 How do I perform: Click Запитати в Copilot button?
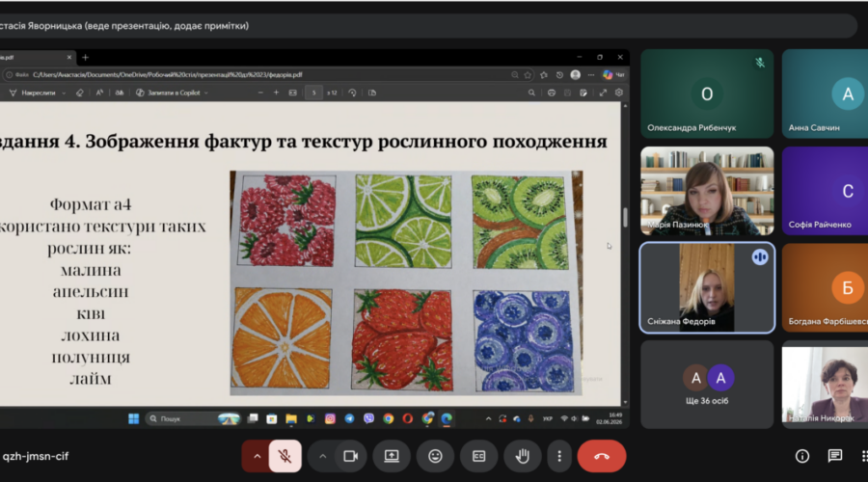click(x=168, y=93)
